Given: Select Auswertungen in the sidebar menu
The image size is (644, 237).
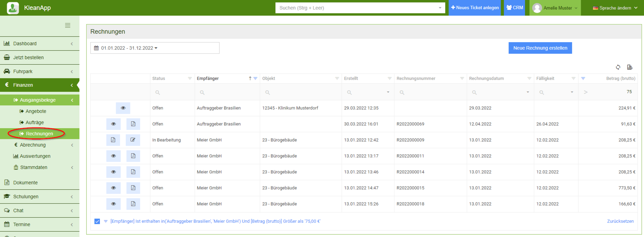Looking at the screenshot, I should [35, 156].
